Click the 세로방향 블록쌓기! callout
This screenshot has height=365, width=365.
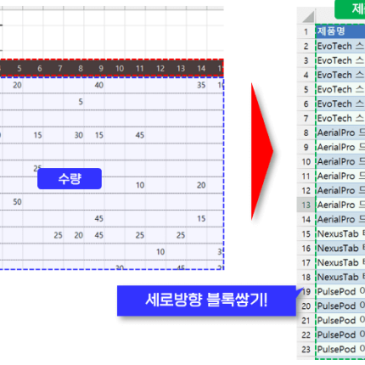(206, 300)
